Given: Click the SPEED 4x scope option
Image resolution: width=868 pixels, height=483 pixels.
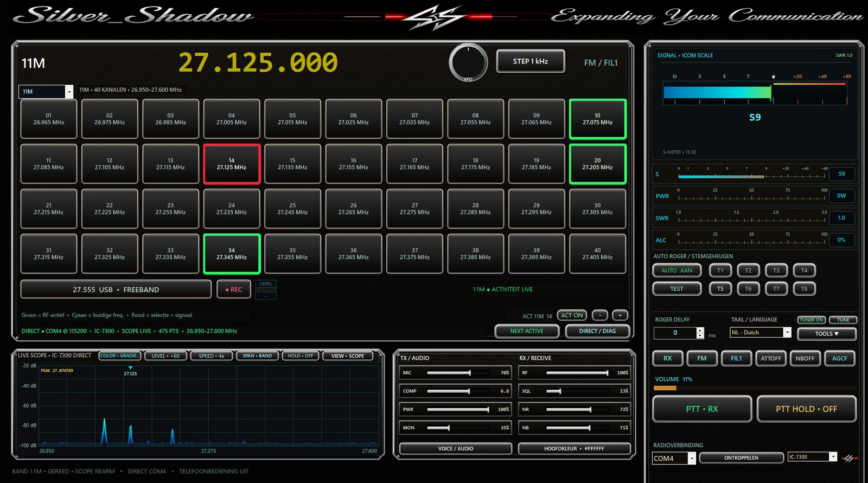Looking at the screenshot, I should pos(212,356).
